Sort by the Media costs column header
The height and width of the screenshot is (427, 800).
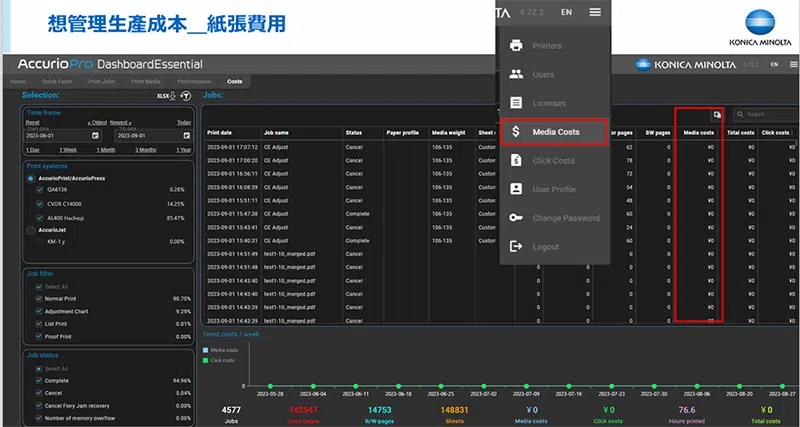[x=698, y=133]
